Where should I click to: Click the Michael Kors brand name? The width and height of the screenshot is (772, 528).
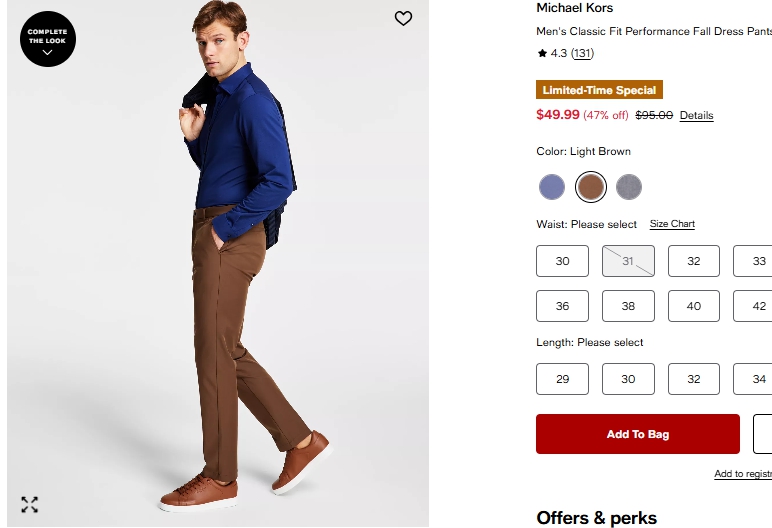coord(574,8)
